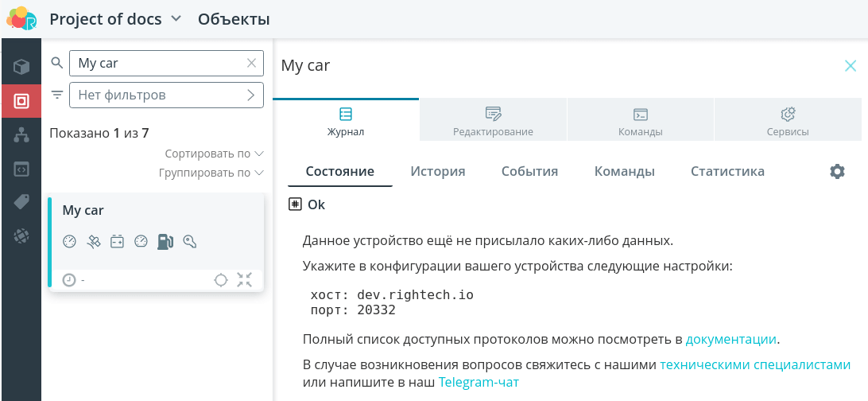Viewport: 868px width, 401px height.
Task: Collapse the My car card with arrows icon
Action: (x=244, y=280)
